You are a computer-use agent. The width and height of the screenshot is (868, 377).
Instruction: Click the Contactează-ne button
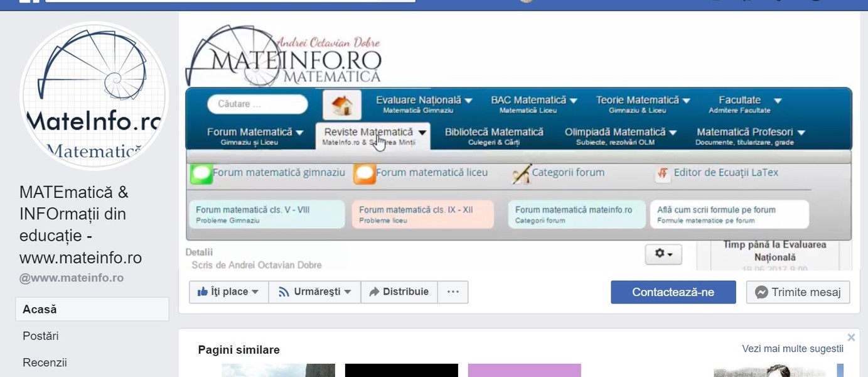[x=673, y=292]
